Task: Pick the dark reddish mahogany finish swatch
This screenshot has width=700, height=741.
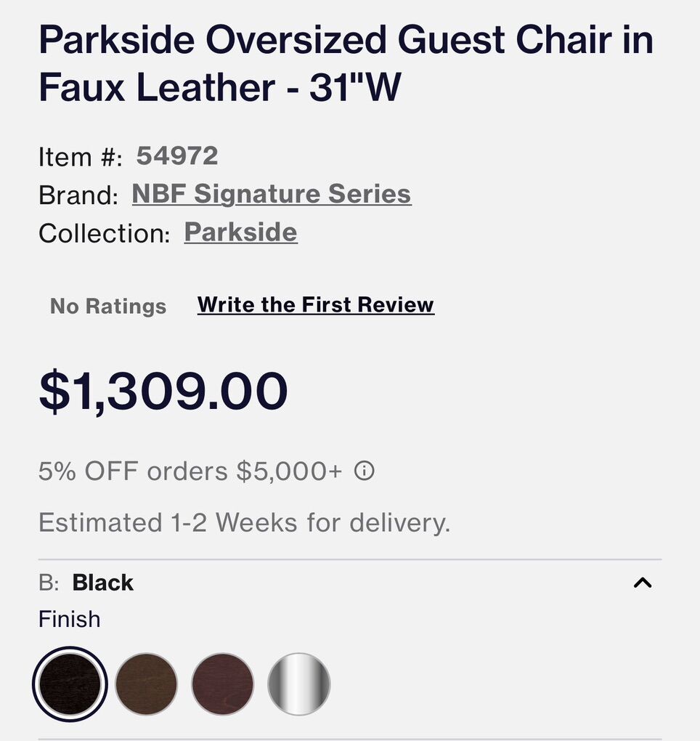Action: pyautogui.click(x=223, y=684)
